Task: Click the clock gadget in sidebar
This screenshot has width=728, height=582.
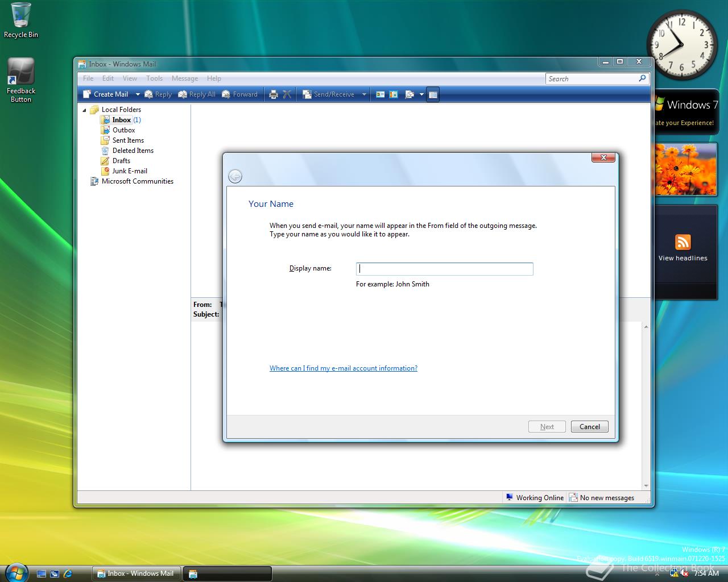Action: point(682,44)
